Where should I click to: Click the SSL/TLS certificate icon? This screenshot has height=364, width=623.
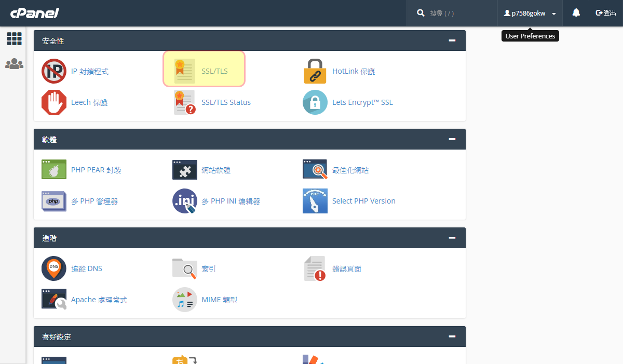(185, 71)
